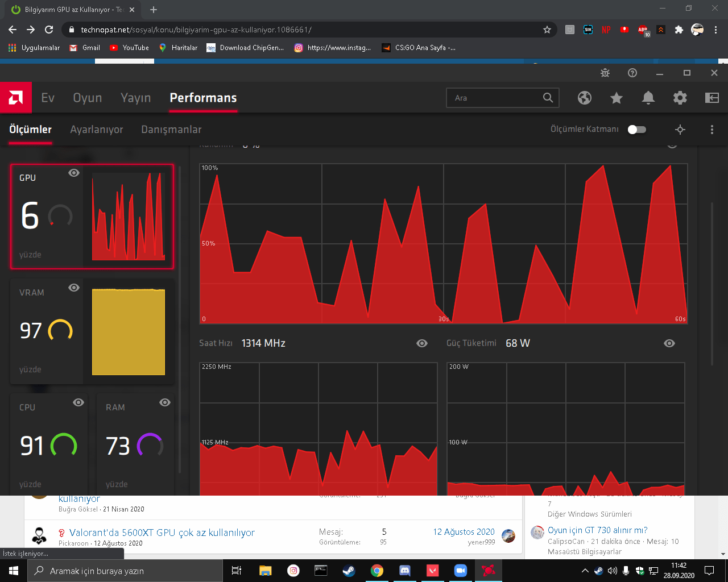Open the Gmail bookmark
This screenshot has height=582, width=728.
[x=85, y=48]
